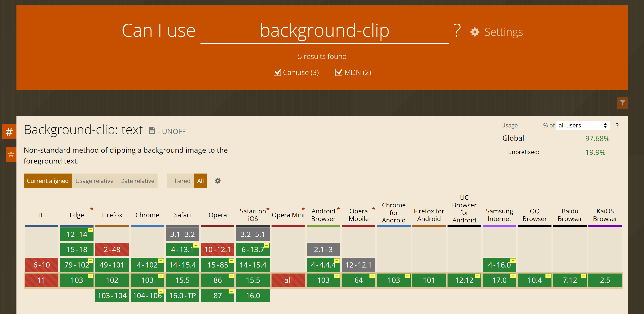Toggle the MDN (2) checkbox
Image resolution: width=644 pixels, height=314 pixels.
coord(339,72)
